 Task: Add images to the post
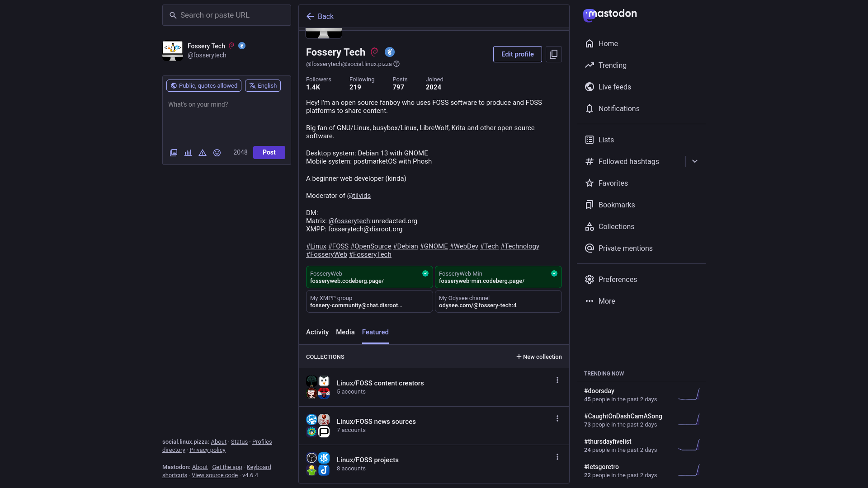tap(174, 153)
